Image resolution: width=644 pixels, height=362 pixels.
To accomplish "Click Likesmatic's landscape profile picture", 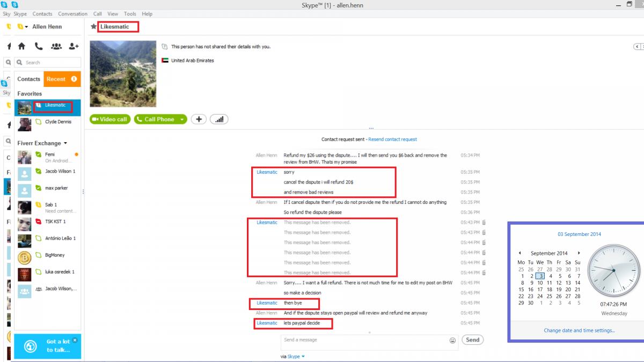I will (123, 73).
